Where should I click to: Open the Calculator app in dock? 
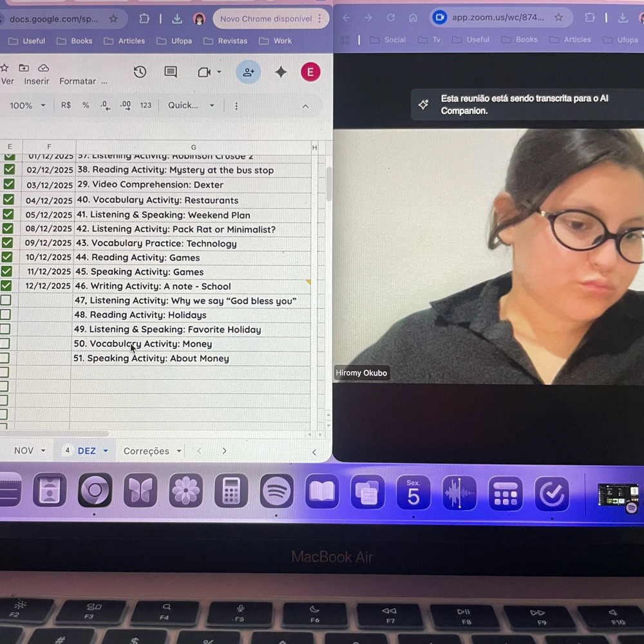click(231, 493)
